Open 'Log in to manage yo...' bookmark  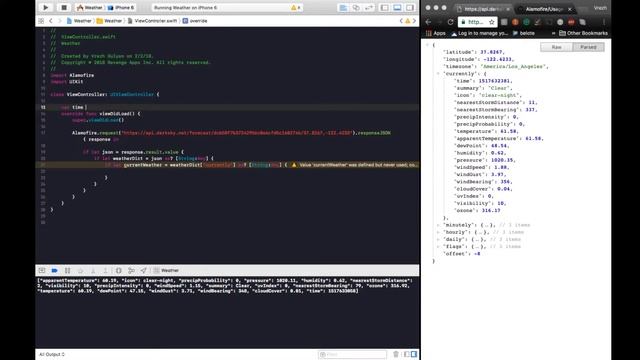(x=479, y=33)
